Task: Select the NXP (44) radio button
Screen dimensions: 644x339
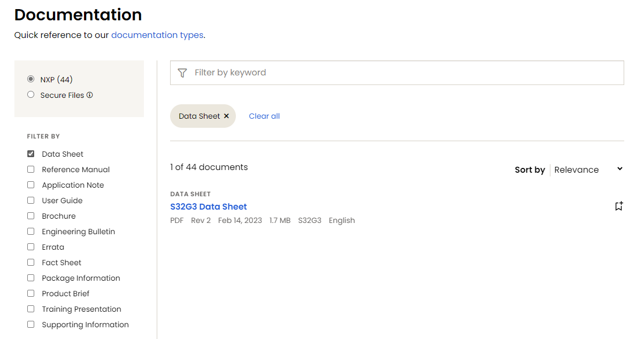Action: 30,79
